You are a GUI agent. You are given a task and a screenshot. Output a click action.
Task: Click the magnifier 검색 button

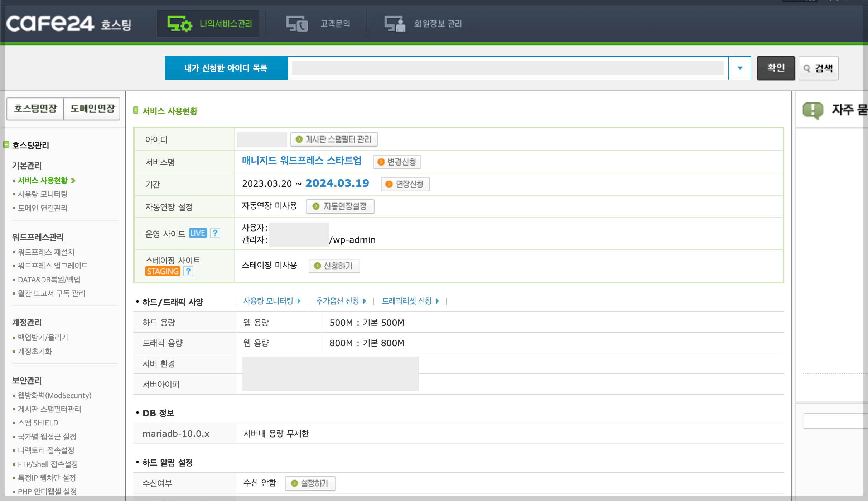tap(818, 68)
